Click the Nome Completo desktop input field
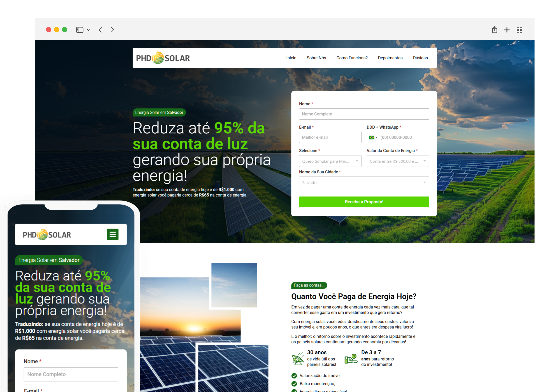Viewport: 536px width, 392px height. coord(364,114)
